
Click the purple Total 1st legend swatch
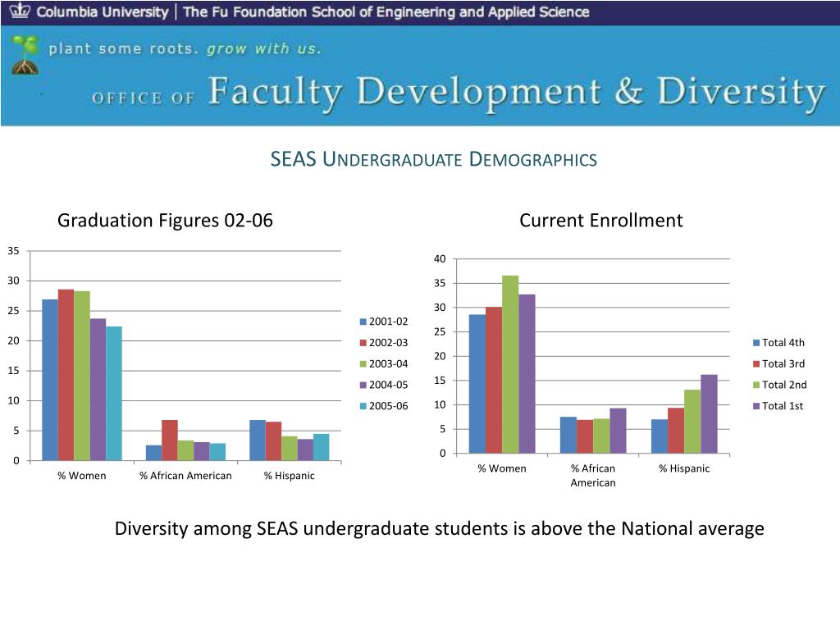(x=756, y=406)
